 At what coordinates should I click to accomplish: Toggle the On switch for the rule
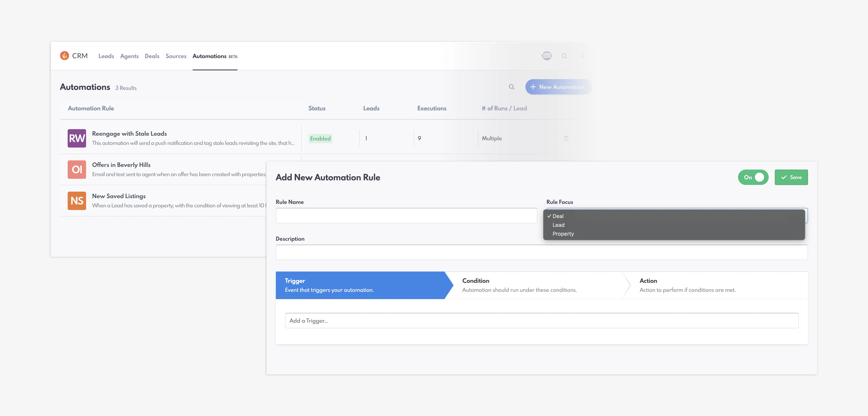[x=753, y=177]
